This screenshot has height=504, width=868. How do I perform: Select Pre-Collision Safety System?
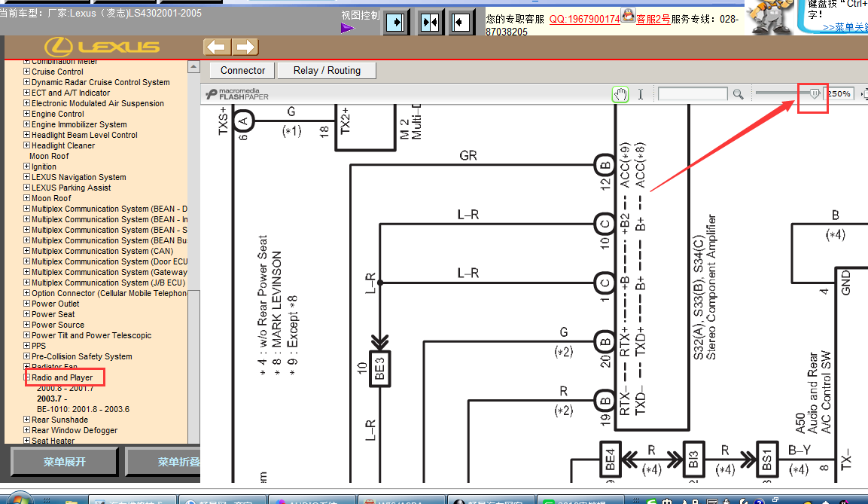click(x=82, y=356)
